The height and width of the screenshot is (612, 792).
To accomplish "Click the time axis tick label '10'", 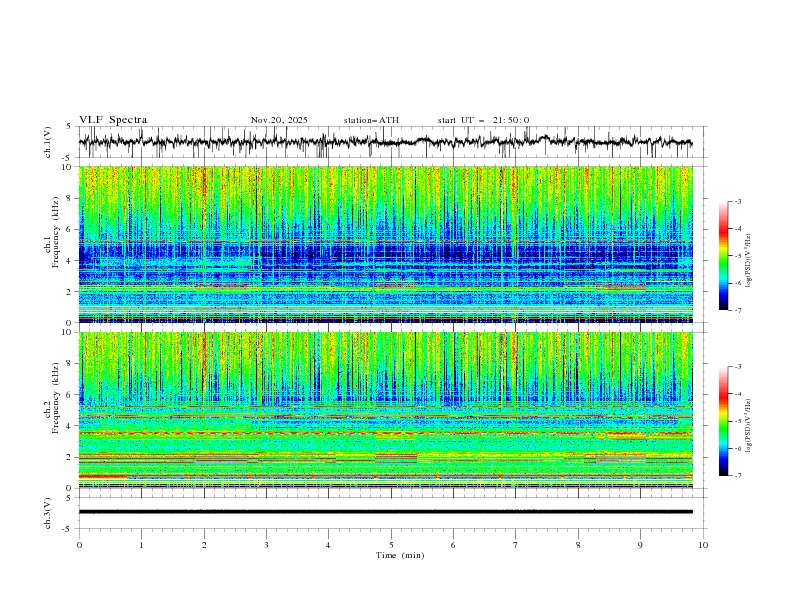I will point(703,545).
